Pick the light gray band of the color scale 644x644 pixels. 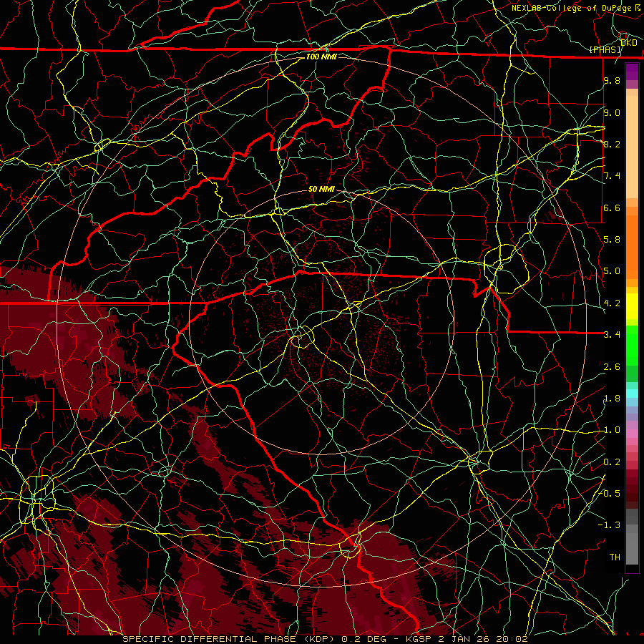click(632, 549)
